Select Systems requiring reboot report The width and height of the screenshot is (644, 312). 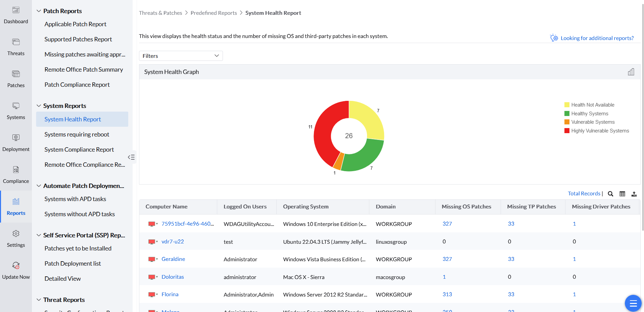coord(77,134)
